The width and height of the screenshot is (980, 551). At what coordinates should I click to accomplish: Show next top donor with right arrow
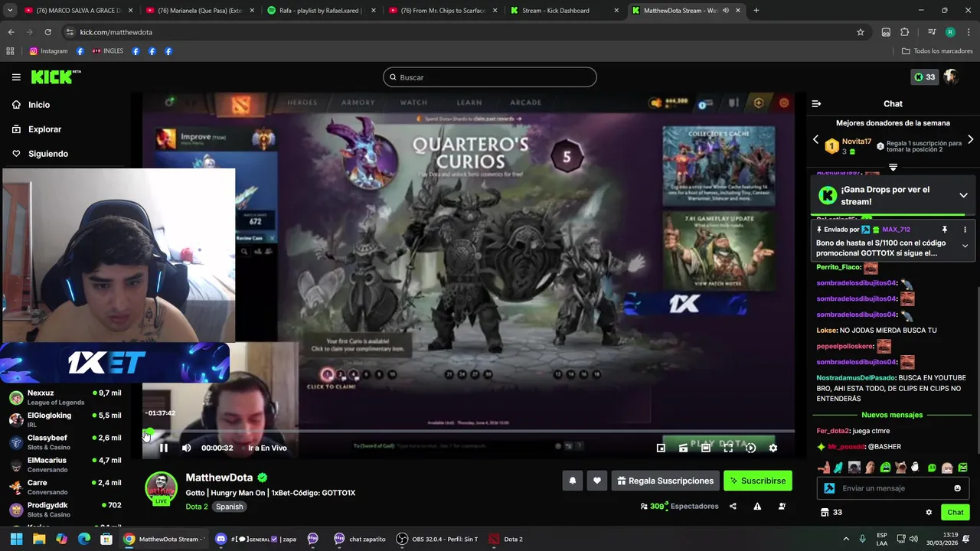point(970,140)
